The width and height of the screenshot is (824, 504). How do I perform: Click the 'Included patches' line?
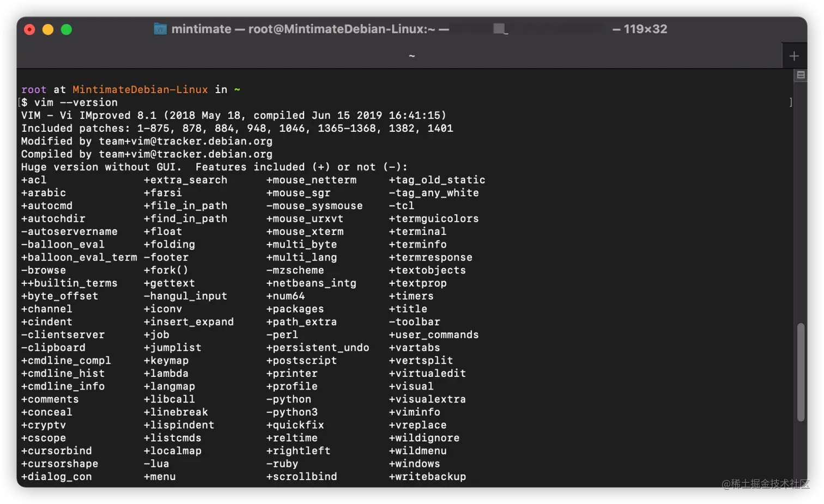coord(237,129)
